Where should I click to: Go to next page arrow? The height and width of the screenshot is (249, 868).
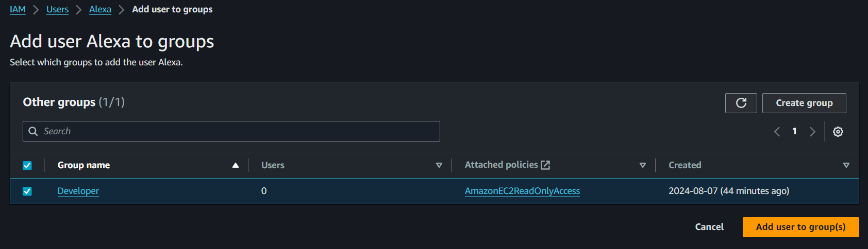[812, 132]
